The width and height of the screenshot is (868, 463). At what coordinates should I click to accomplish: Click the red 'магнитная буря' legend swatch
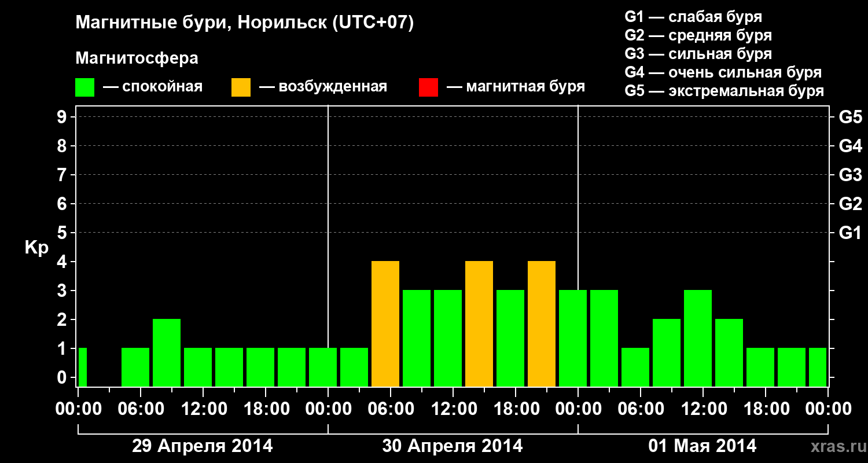coord(428,87)
